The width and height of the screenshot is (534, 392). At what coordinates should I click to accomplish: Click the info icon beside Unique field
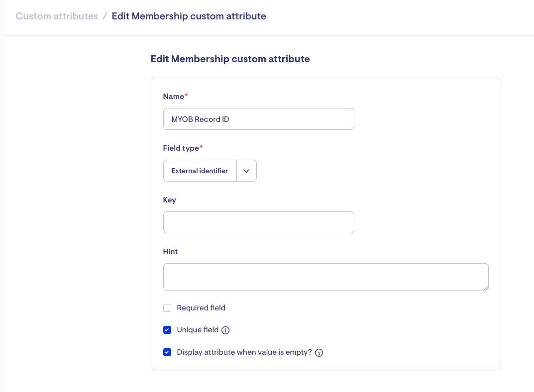225,330
